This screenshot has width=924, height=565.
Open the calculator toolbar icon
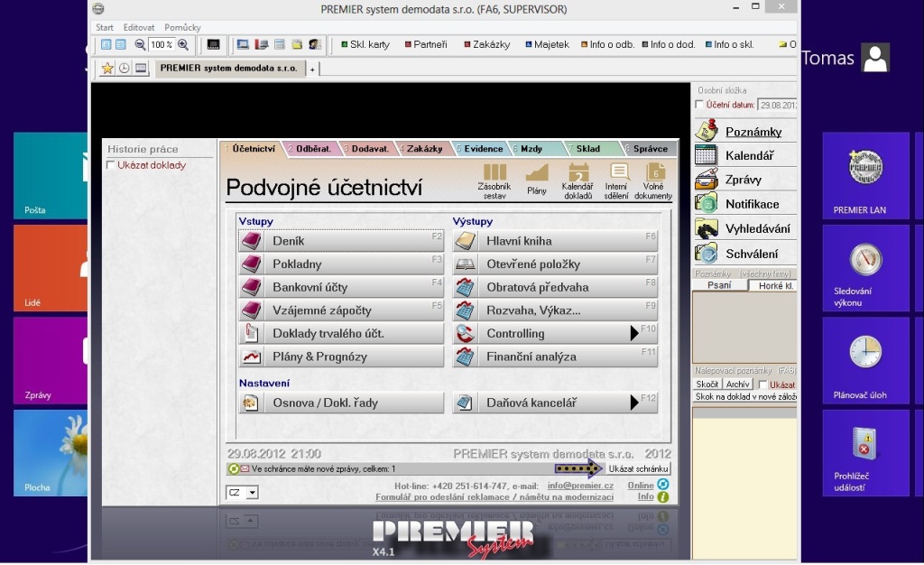[x=280, y=44]
